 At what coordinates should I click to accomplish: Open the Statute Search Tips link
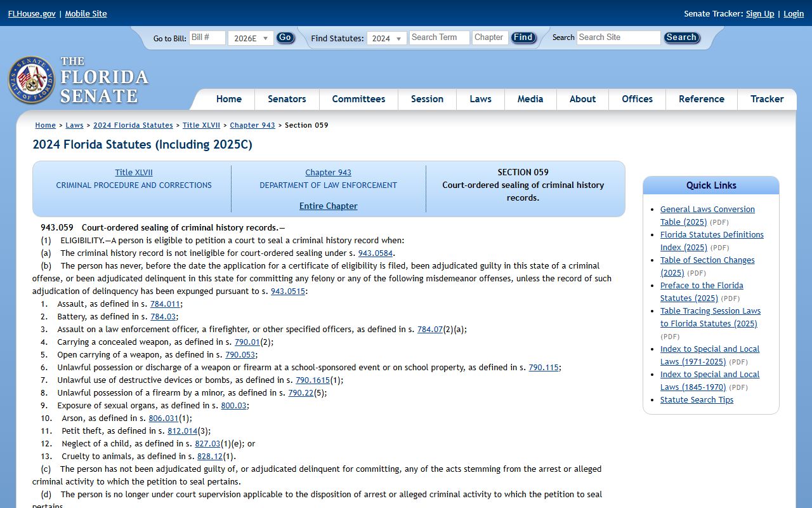(697, 399)
